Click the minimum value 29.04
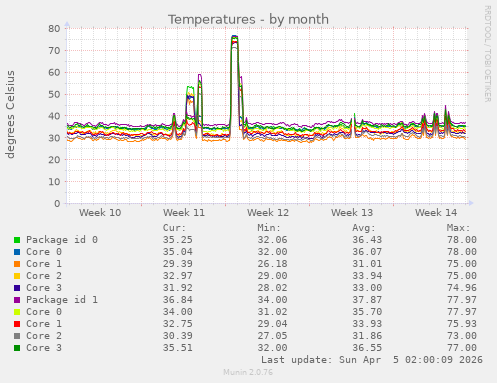Viewport: 497px width, 383px height. click(272, 324)
